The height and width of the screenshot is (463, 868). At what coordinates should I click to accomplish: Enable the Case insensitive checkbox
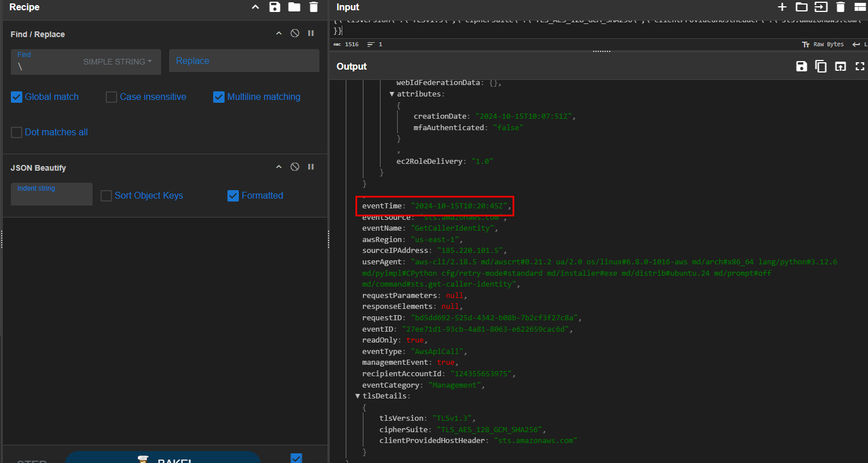click(x=111, y=97)
